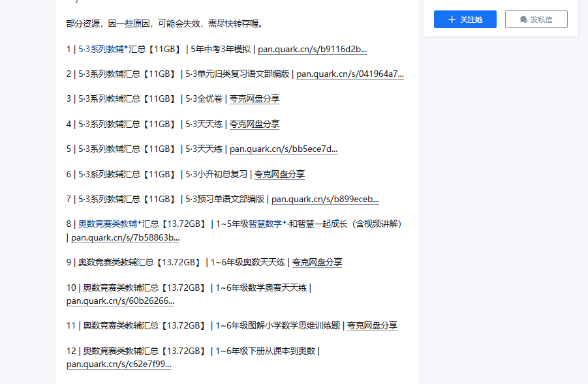Click the blue 关注她 follow button
588x384 pixels.
click(465, 19)
